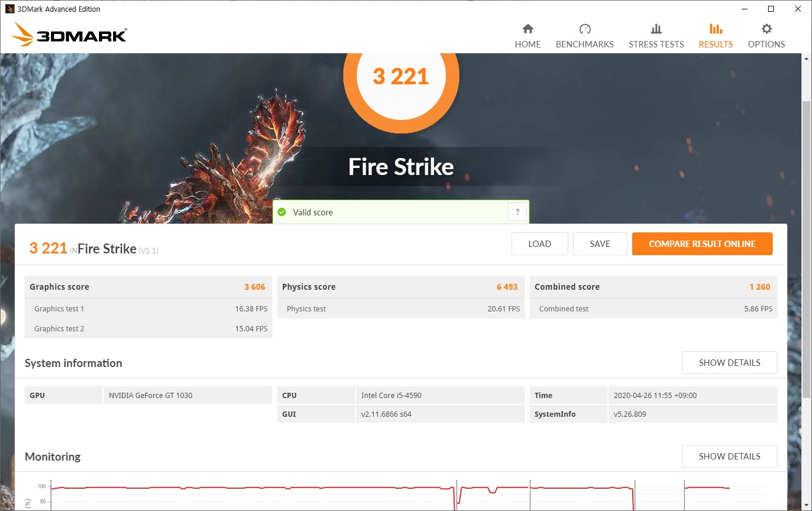Click NVIDIA GeForce GT 1030 GPU value
Screen dimensions: 812x511
click(151, 396)
